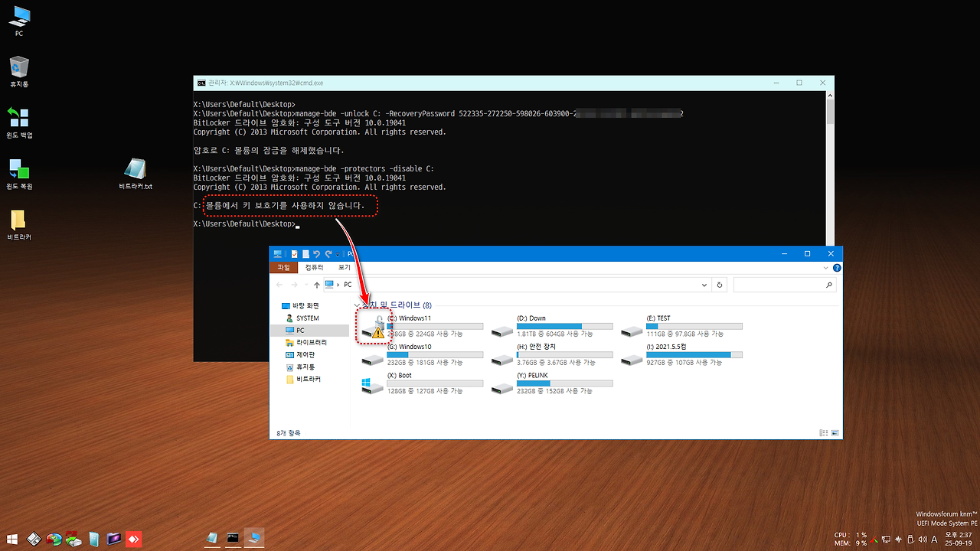The image size is (980, 551).
Task: Select the (D:) Down drive
Action: point(552,326)
